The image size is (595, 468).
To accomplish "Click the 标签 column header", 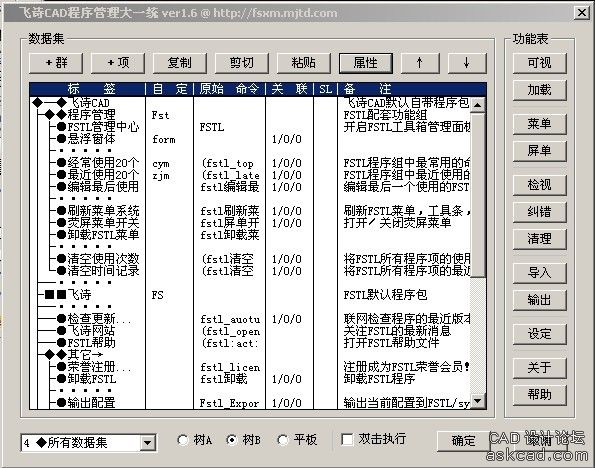I will (x=87, y=89).
